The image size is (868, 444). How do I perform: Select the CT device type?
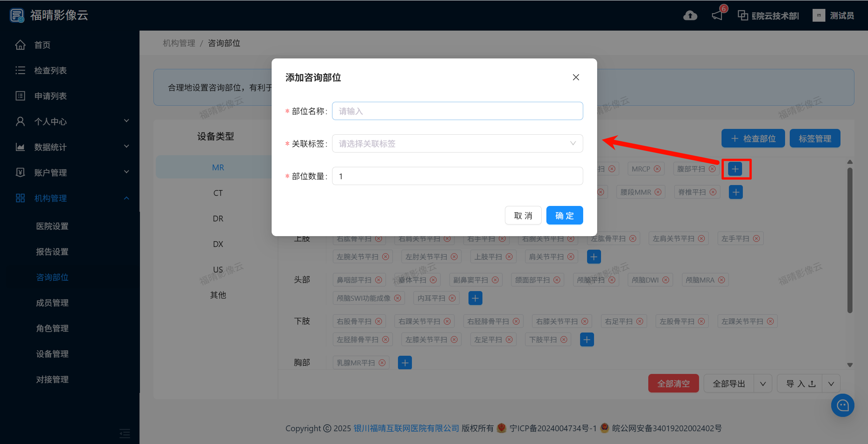(x=218, y=193)
